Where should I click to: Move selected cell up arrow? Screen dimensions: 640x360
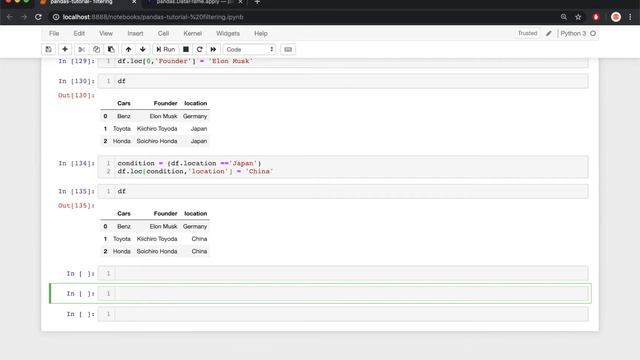click(x=129, y=49)
